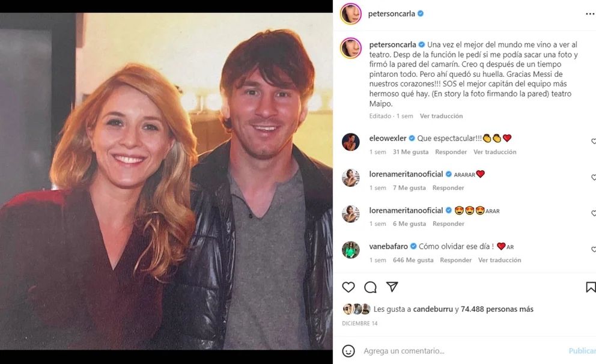The image size is (596, 364).
Task: Open vanebafaro's commenter avatar
Action: coord(351,250)
